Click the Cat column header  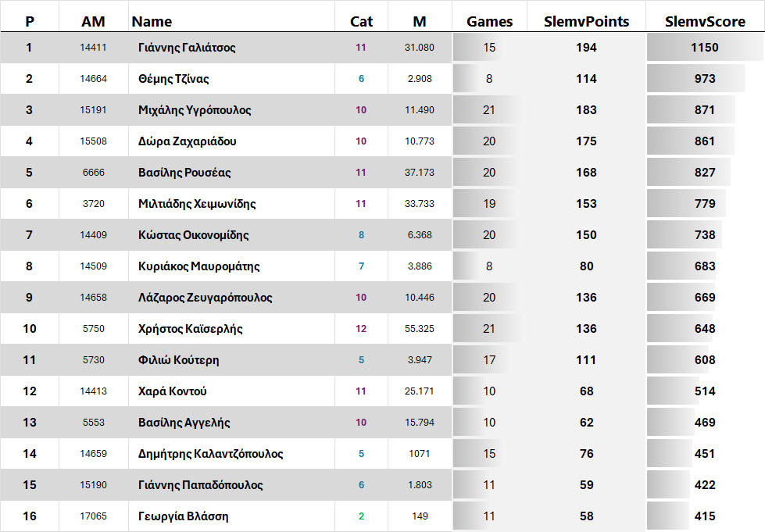[361, 22]
